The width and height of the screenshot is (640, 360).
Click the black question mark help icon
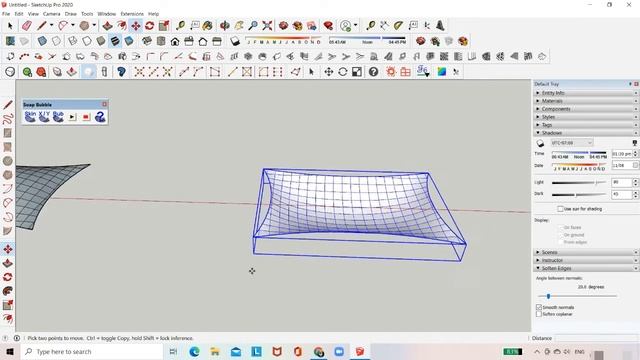(x=373, y=72)
